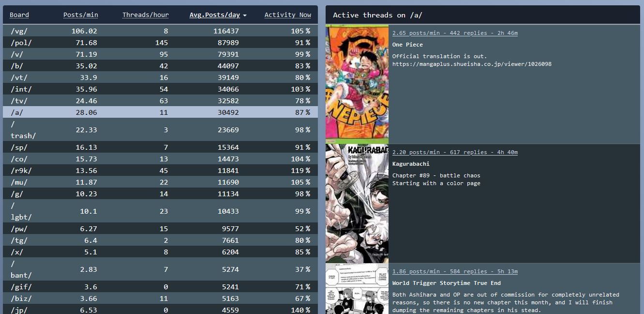Select the /sp/ board row
The image size is (644, 314).
pos(161,147)
